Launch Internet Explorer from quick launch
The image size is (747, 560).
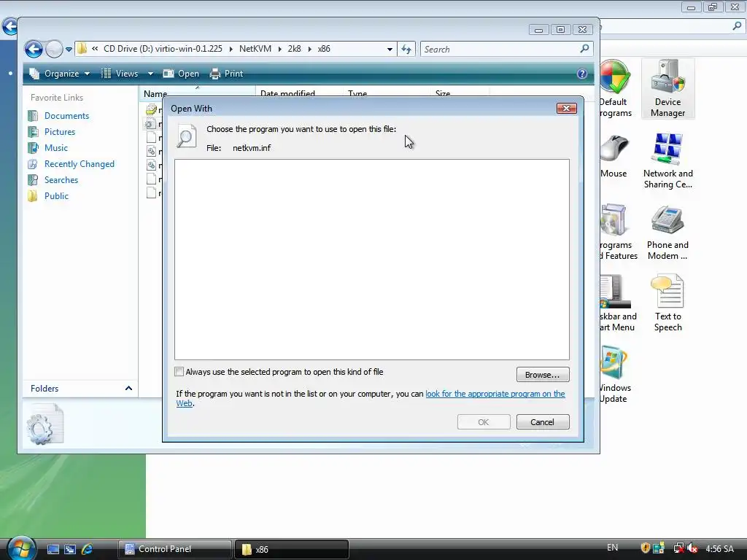coord(87,549)
